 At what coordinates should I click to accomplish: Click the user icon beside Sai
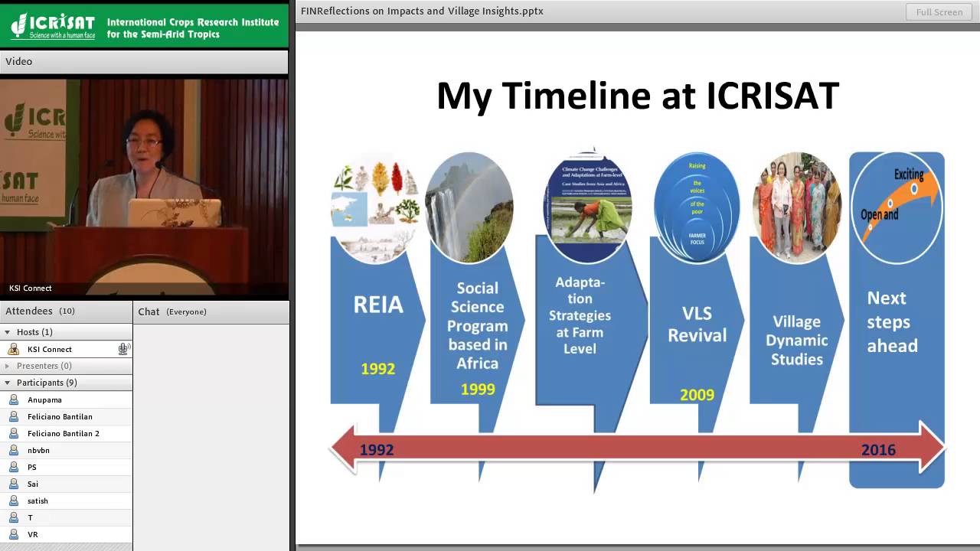13,484
